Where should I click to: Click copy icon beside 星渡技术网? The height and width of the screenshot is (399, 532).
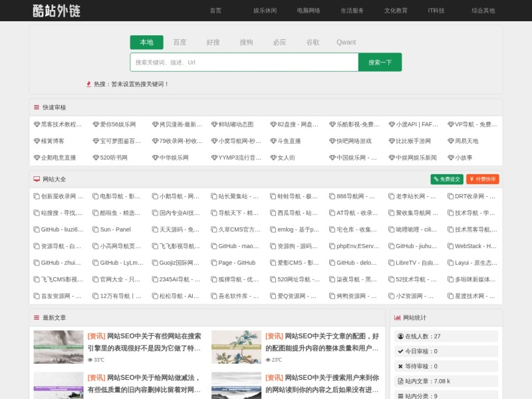(450, 296)
